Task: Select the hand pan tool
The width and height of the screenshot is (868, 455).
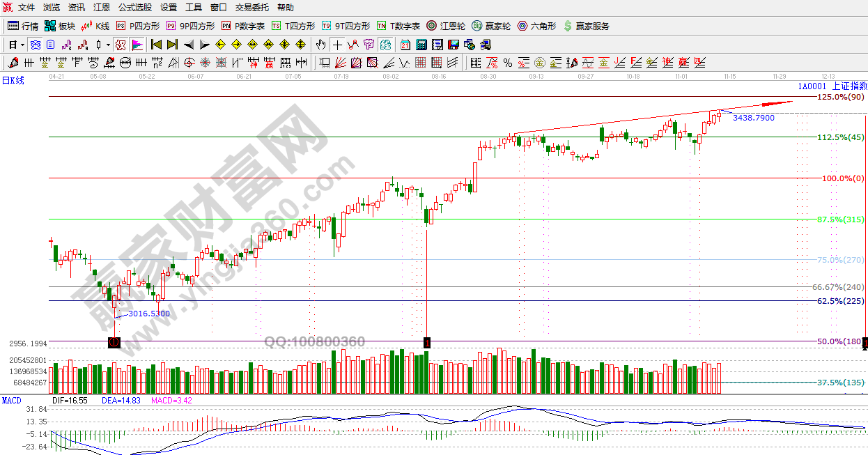Action: click(320, 45)
